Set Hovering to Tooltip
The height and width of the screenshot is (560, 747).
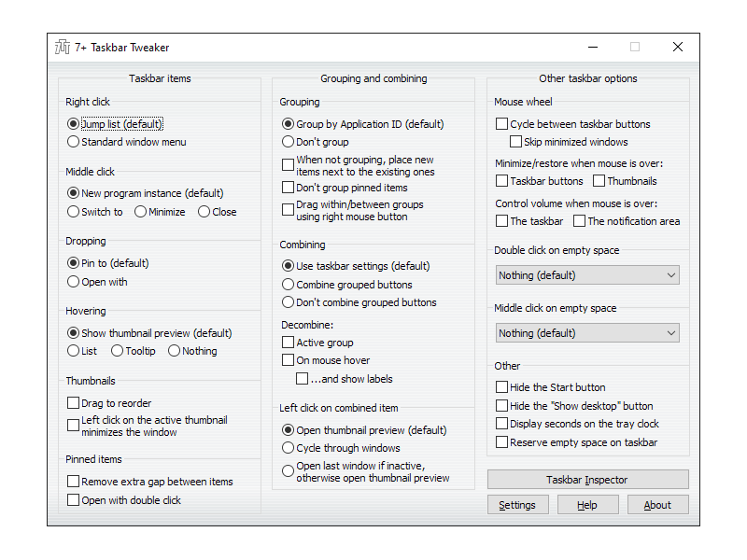118,351
